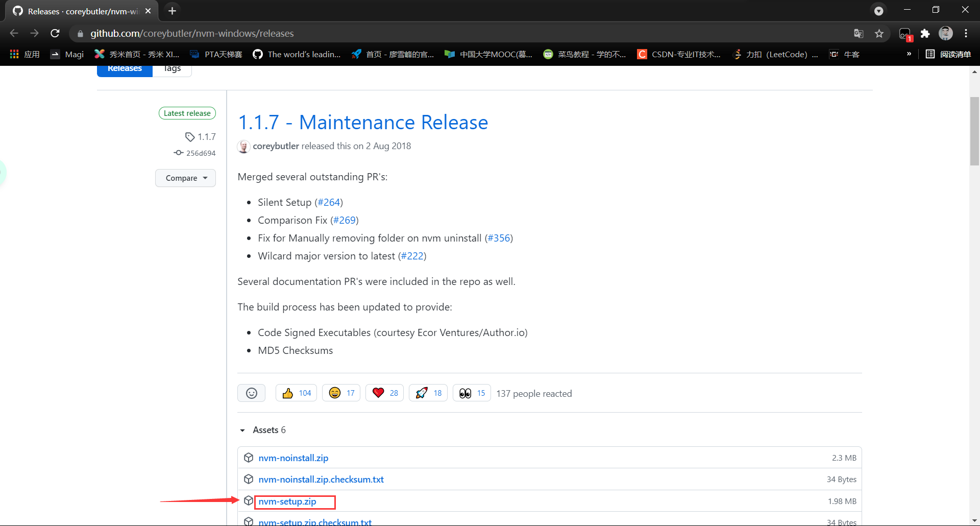Click scrollbar down arrow

point(974,520)
